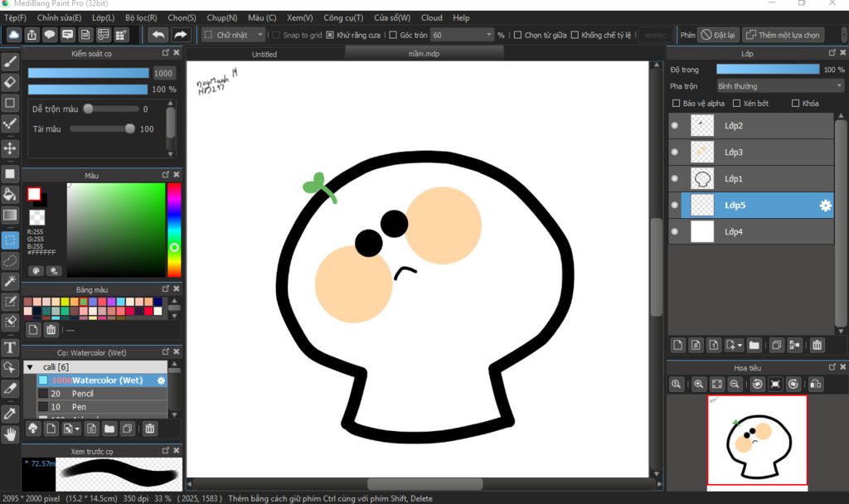The image size is (849, 504).
Task: Enable Xén bớt checkbox
Action: point(736,104)
